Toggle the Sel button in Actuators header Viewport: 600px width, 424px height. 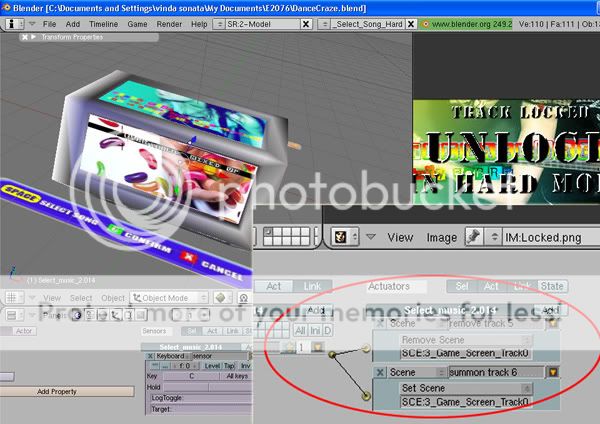(463, 287)
